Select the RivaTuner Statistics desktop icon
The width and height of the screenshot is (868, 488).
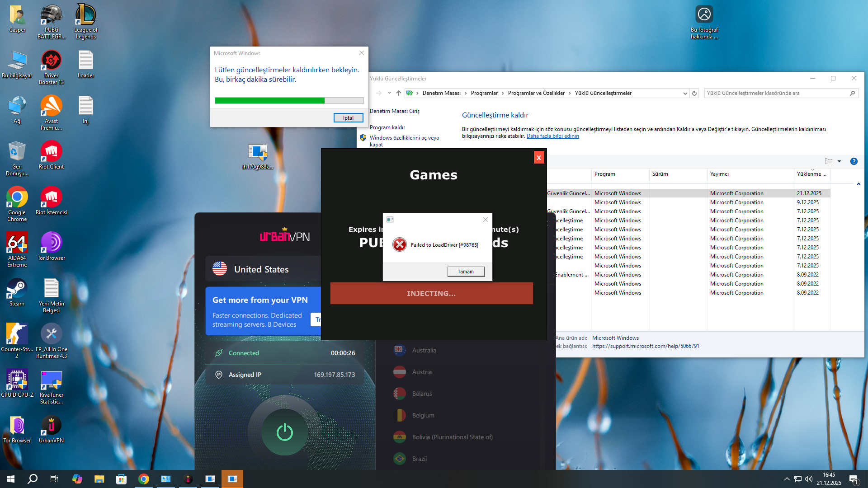tap(51, 386)
